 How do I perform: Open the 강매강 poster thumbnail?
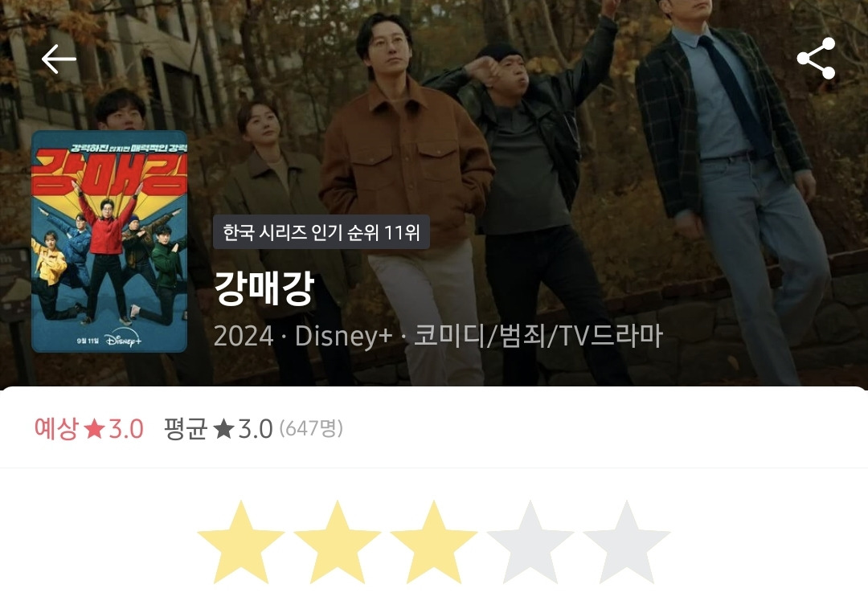pyautogui.click(x=109, y=241)
